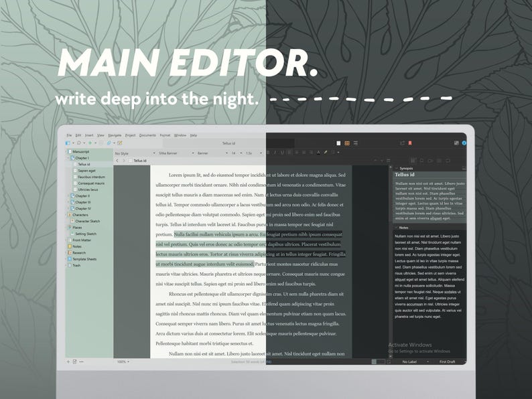Open the Edit menu
This screenshot has height=399, width=532.
78,135
